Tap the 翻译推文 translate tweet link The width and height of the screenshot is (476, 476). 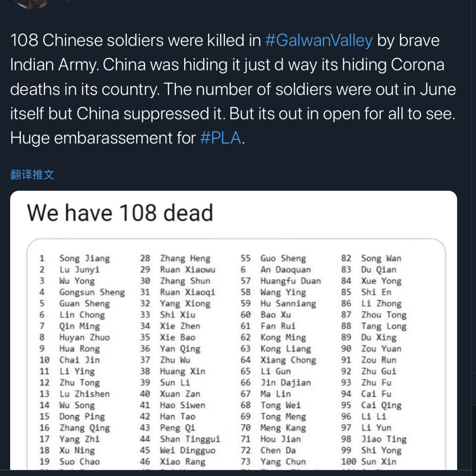(x=32, y=174)
